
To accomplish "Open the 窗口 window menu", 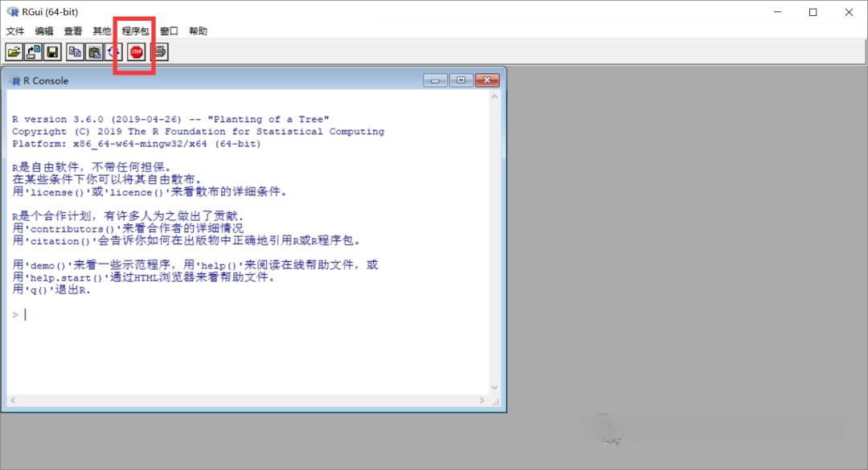I will pyautogui.click(x=168, y=31).
